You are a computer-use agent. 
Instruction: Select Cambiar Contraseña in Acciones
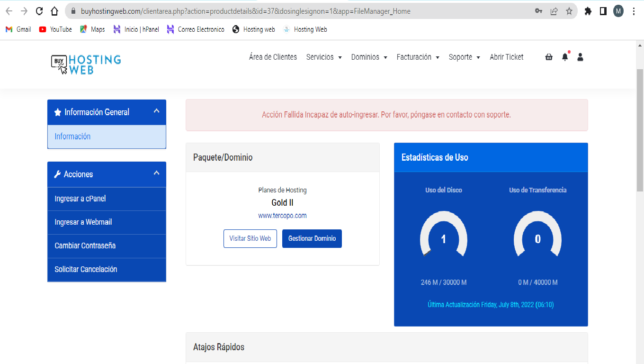click(x=85, y=246)
